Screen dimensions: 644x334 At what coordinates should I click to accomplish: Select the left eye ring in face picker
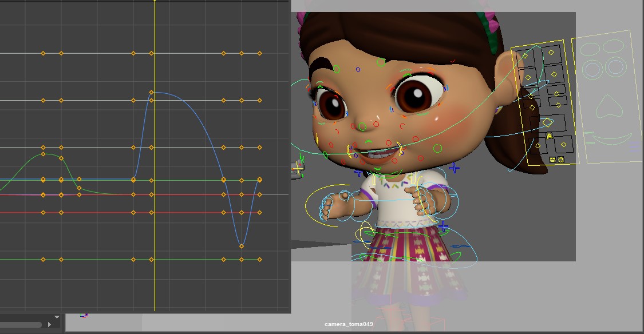[592, 70]
